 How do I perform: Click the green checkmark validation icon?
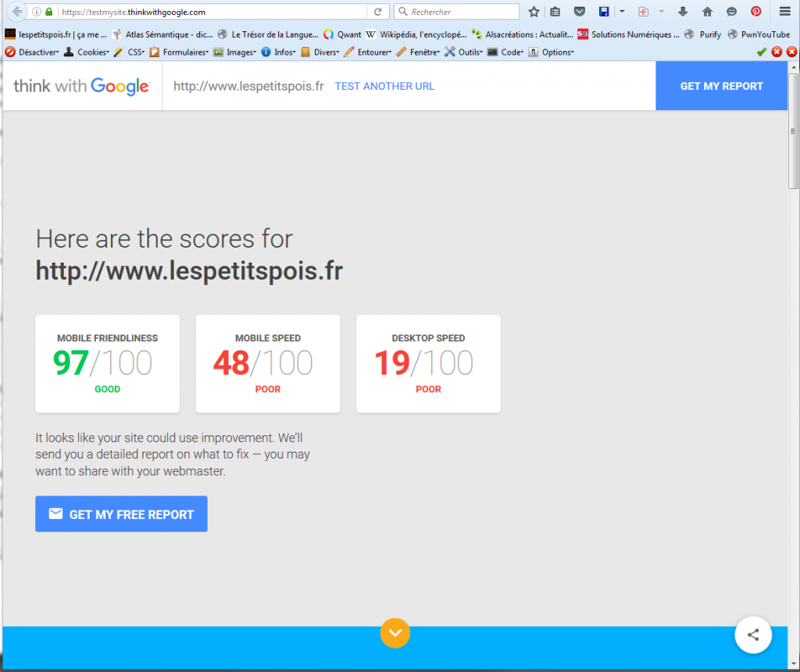point(762,52)
